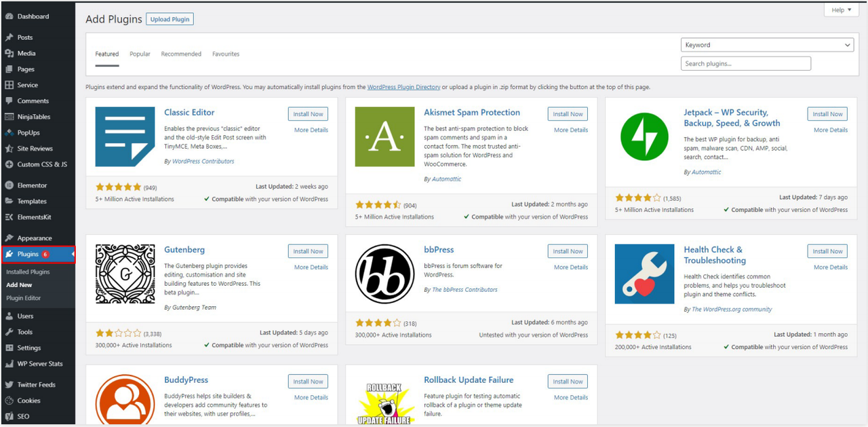Image resolution: width=868 pixels, height=427 pixels.
Task: Install Now the Rollback Update Failure plugin
Action: pos(568,382)
